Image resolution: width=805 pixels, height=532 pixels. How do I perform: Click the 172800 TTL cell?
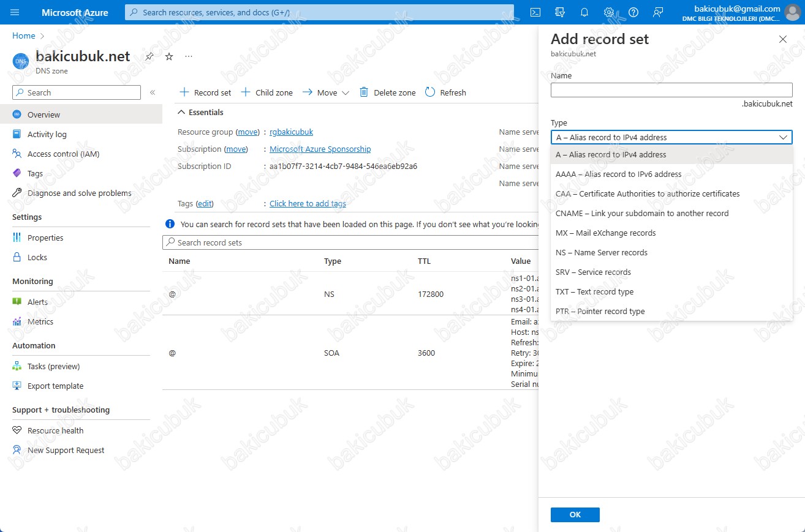pos(431,294)
